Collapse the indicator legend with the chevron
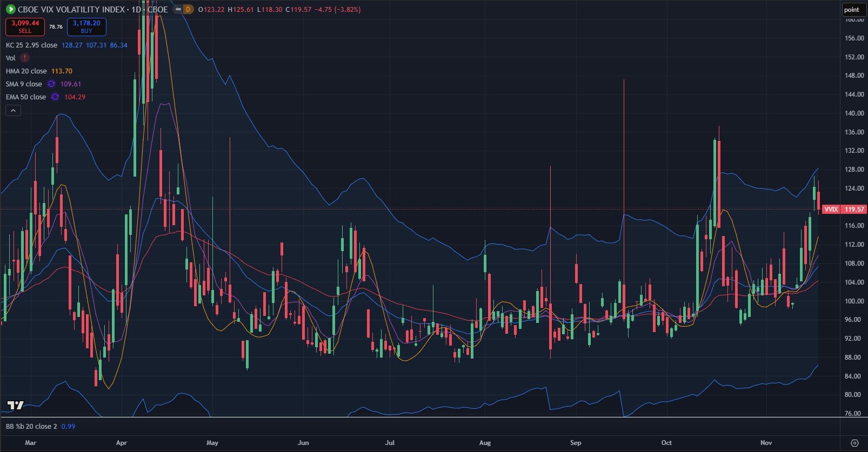 tap(13, 111)
